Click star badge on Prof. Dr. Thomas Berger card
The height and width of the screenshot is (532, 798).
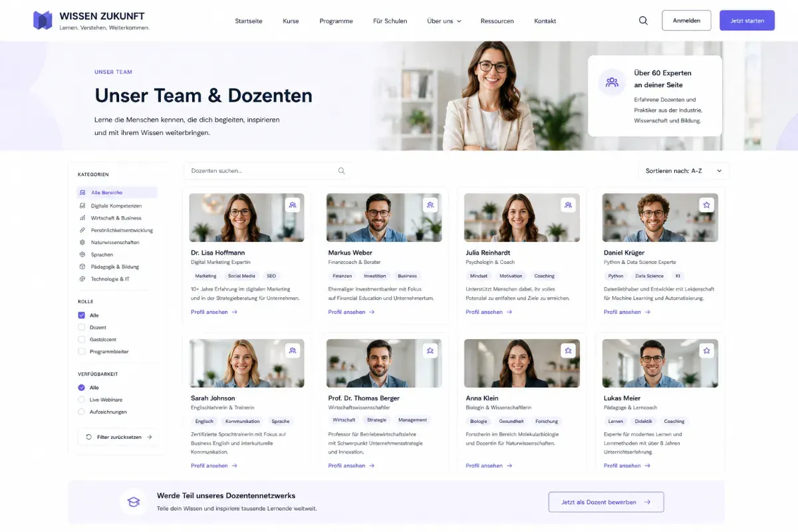click(430, 350)
